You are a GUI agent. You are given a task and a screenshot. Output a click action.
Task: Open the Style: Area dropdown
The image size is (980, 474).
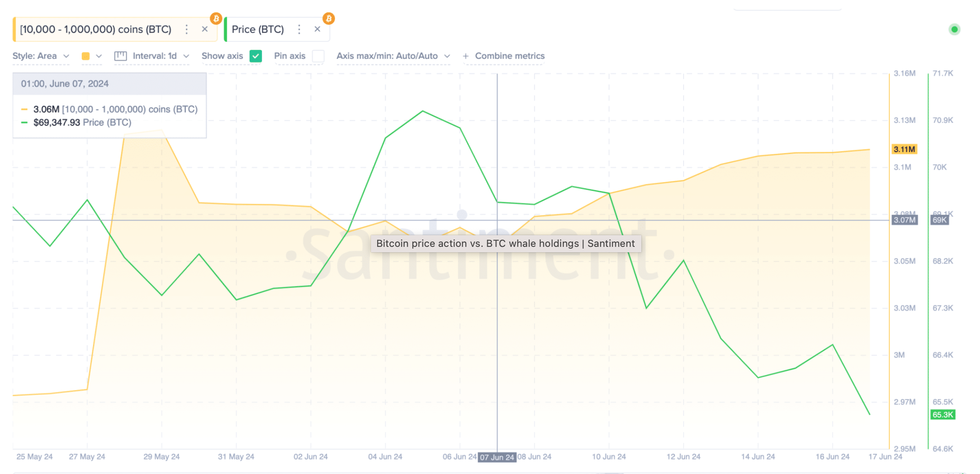[41, 56]
